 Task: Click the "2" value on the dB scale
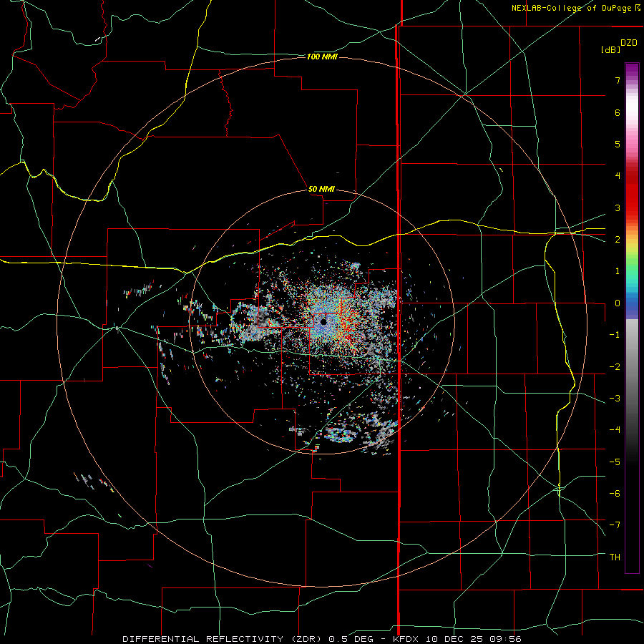tap(618, 240)
